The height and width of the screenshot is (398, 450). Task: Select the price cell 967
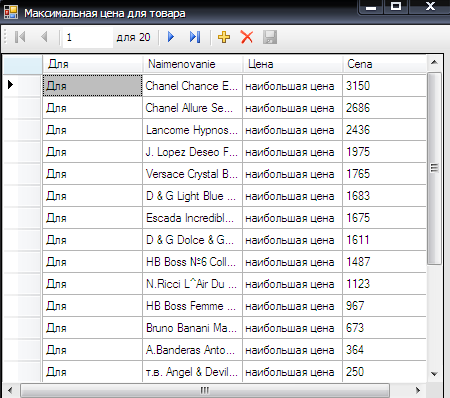(384, 306)
